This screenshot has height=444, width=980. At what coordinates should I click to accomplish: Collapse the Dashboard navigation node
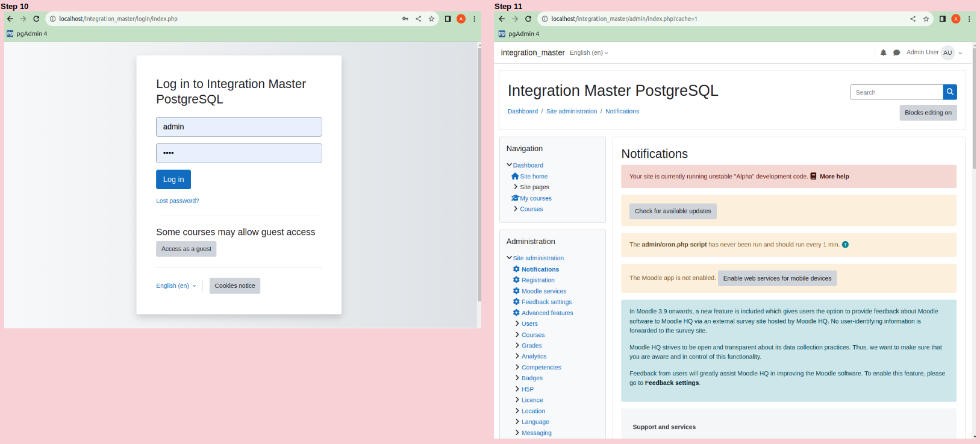click(509, 165)
